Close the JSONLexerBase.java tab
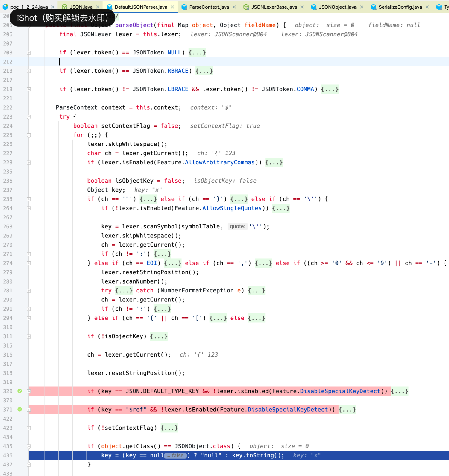Image resolution: width=449 pixels, height=476 pixels. 302,7
